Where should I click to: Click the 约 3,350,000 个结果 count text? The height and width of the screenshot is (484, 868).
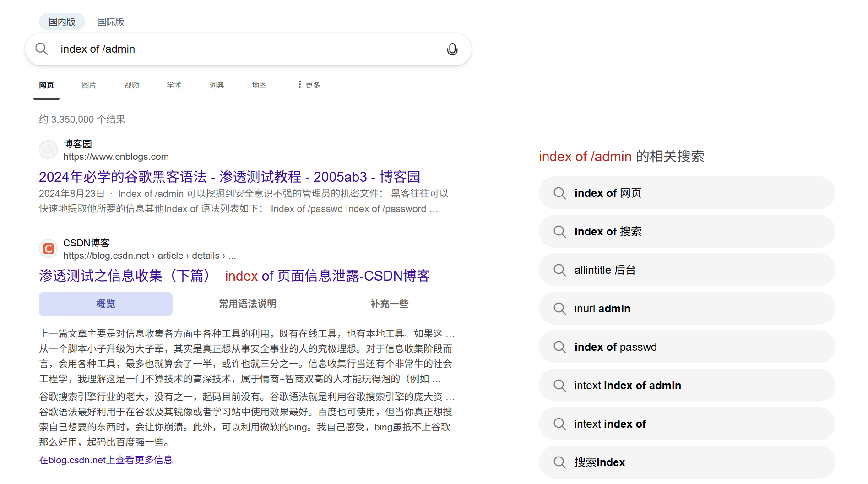click(x=82, y=120)
